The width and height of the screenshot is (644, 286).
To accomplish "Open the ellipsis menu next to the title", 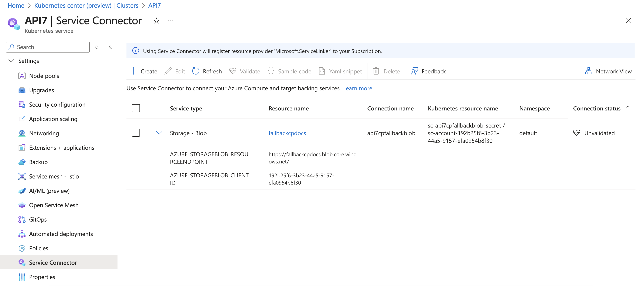I will click(x=171, y=21).
